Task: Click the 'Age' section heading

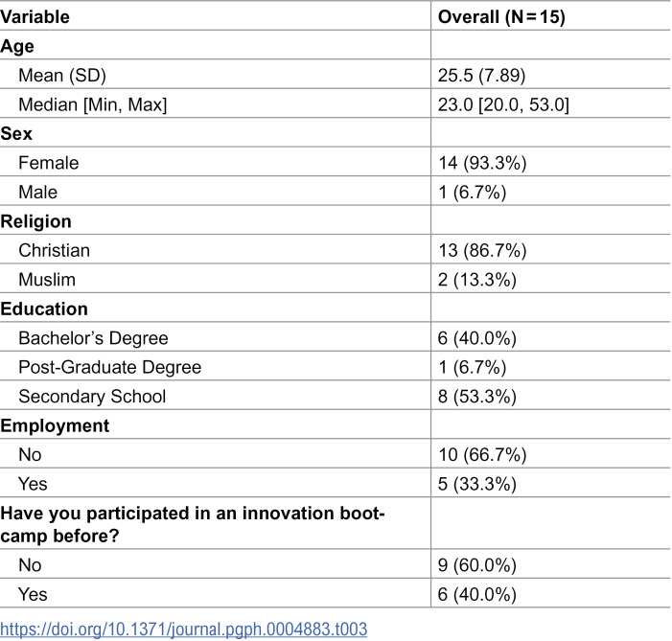Action: click(x=17, y=46)
